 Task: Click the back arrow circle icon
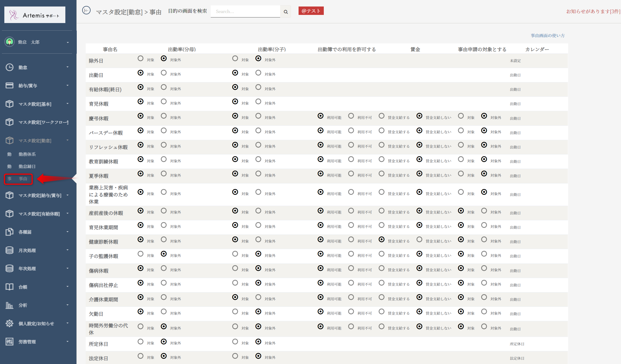[86, 11]
